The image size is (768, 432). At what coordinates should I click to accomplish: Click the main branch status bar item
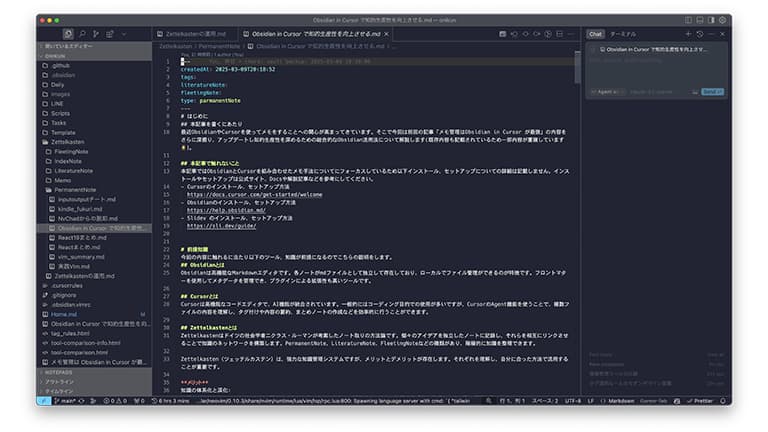click(x=64, y=401)
